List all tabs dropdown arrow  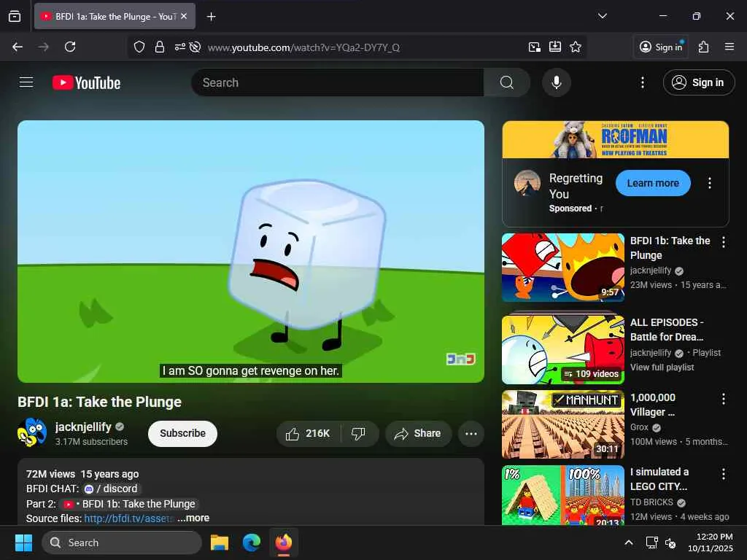pos(603,16)
